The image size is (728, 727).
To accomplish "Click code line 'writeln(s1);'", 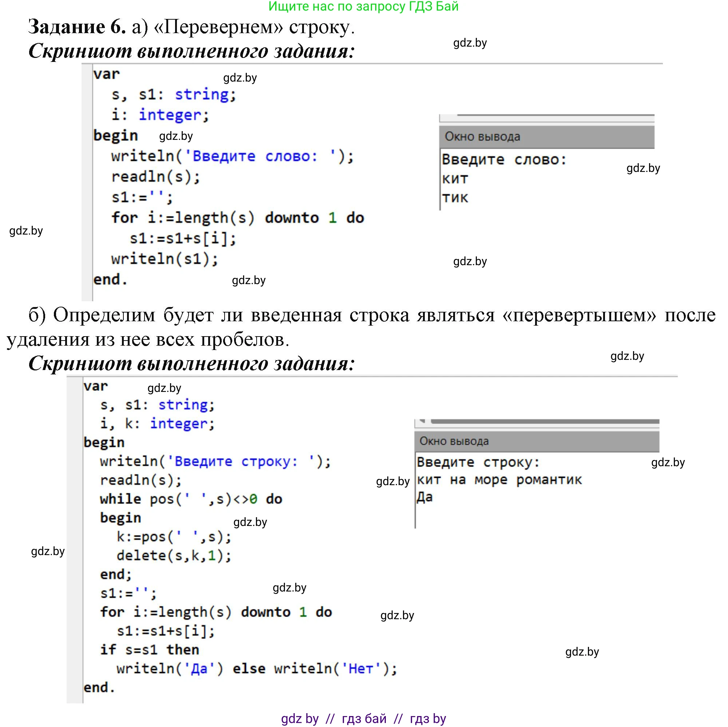I will point(165,259).
